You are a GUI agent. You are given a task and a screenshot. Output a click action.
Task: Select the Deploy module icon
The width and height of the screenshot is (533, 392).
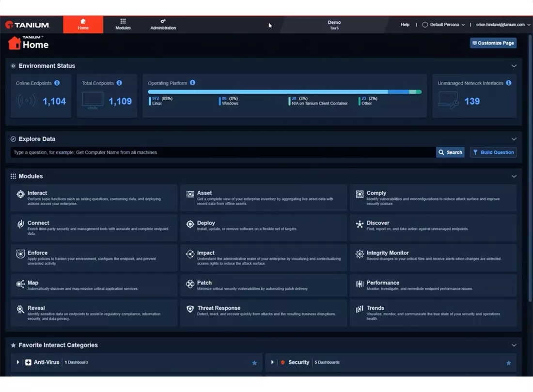190,225
